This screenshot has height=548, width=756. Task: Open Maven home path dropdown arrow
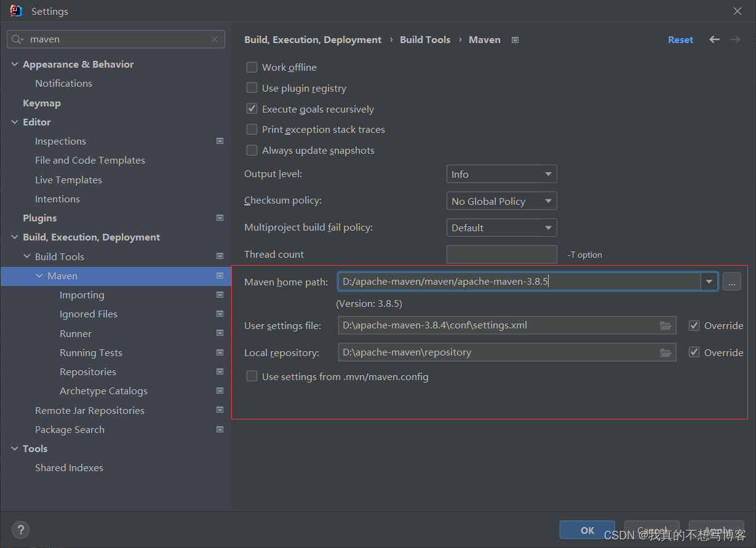point(709,282)
